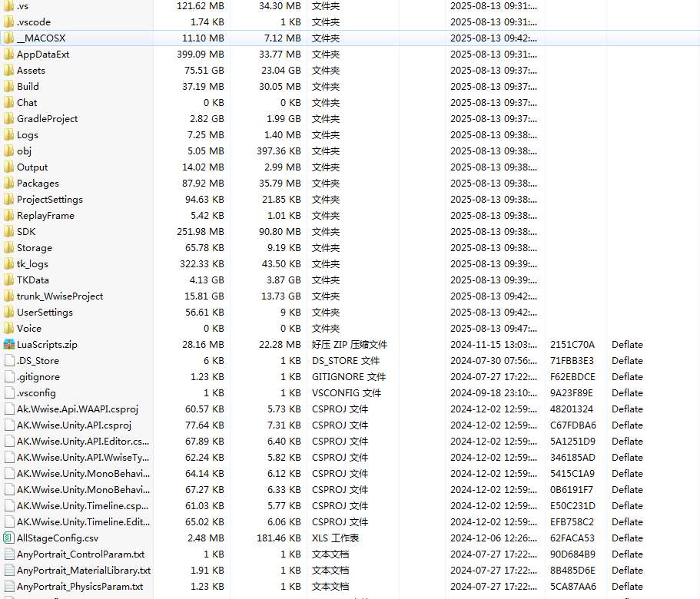Select the Ak.Wwise.Api.WAAPI.csproj file name
This screenshot has height=599, width=700.
(x=77, y=409)
